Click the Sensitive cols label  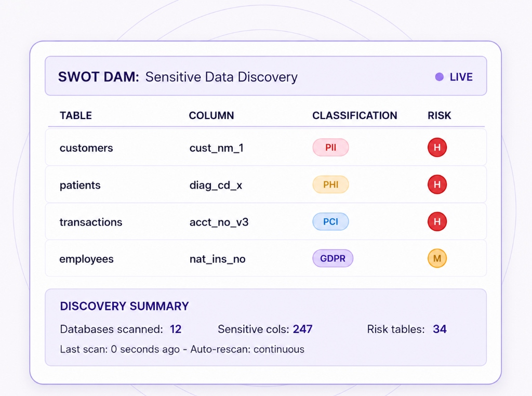click(x=254, y=329)
